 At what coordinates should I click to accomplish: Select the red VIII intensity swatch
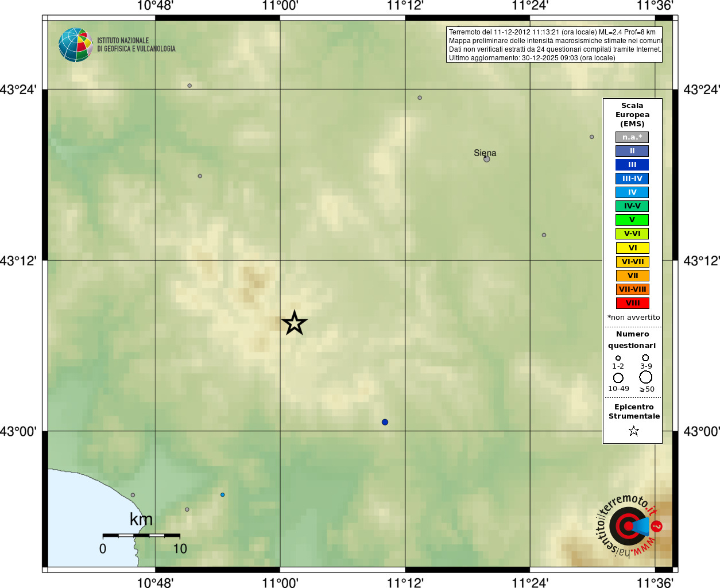pos(632,303)
